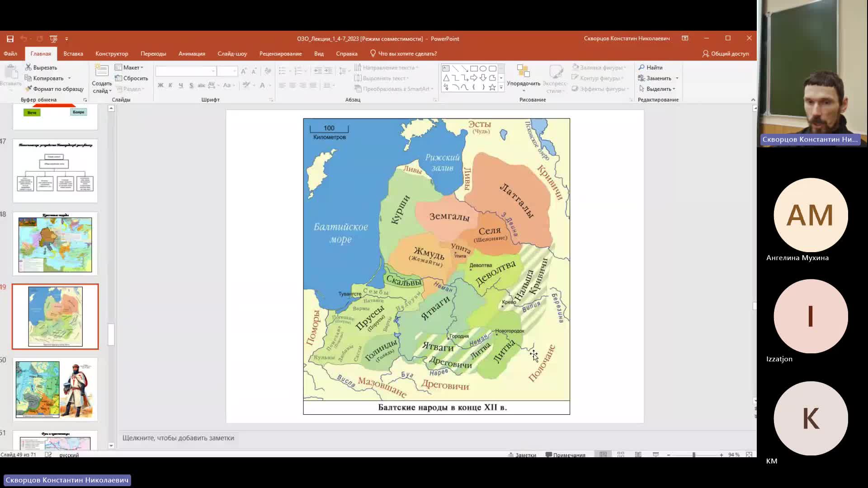Switch to the Конструктор ribbon tab
This screenshot has height=488, width=868.
click(112, 53)
